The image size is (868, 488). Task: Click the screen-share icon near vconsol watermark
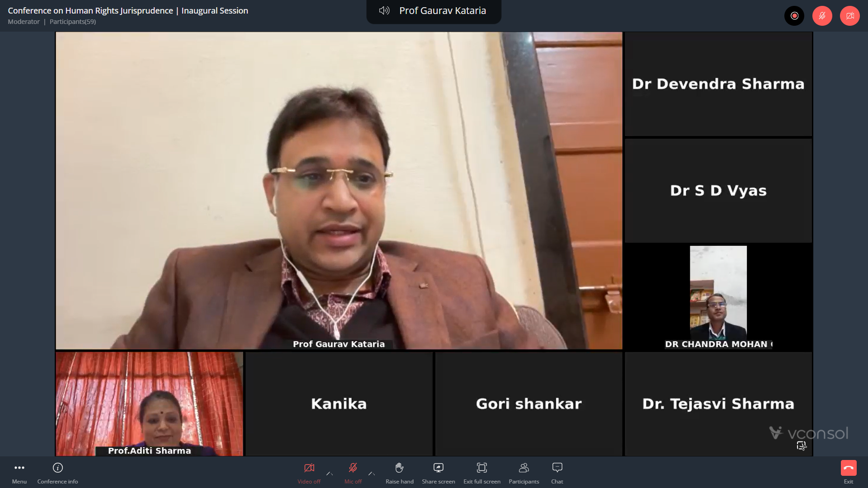(x=802, y=446)
